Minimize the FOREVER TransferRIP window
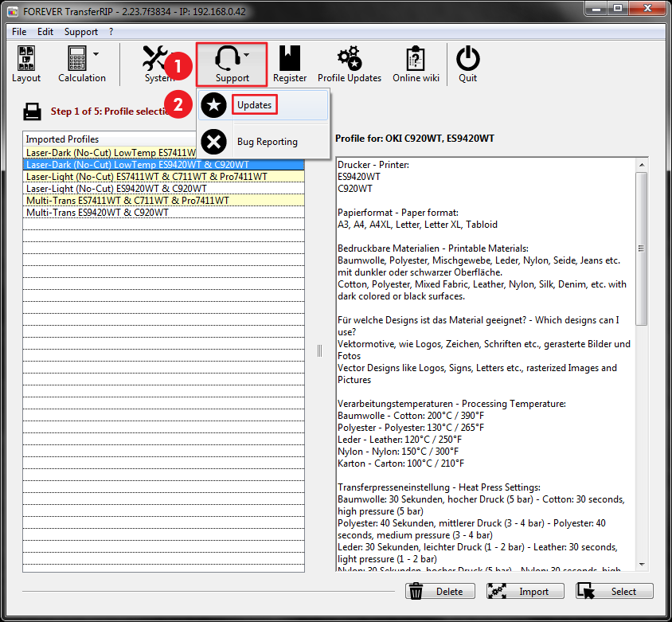Viewport: 672px width, 622px height. point(596,8)
